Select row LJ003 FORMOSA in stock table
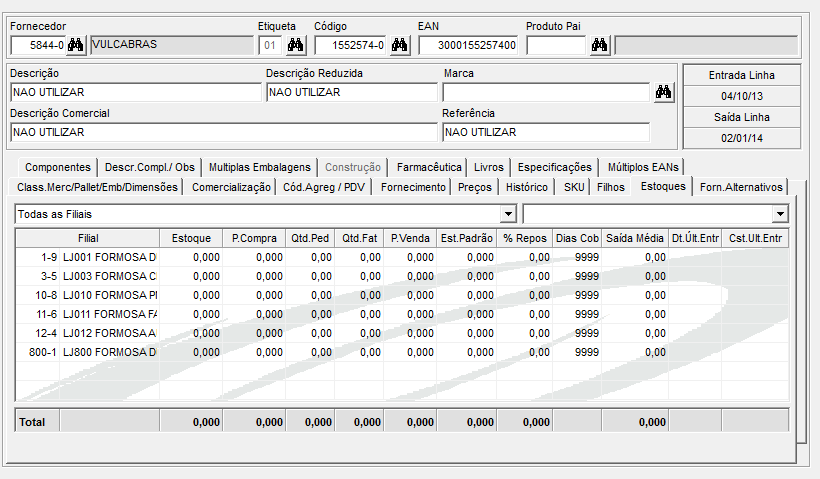Screen dimensions: 820x479 point(402,276)
